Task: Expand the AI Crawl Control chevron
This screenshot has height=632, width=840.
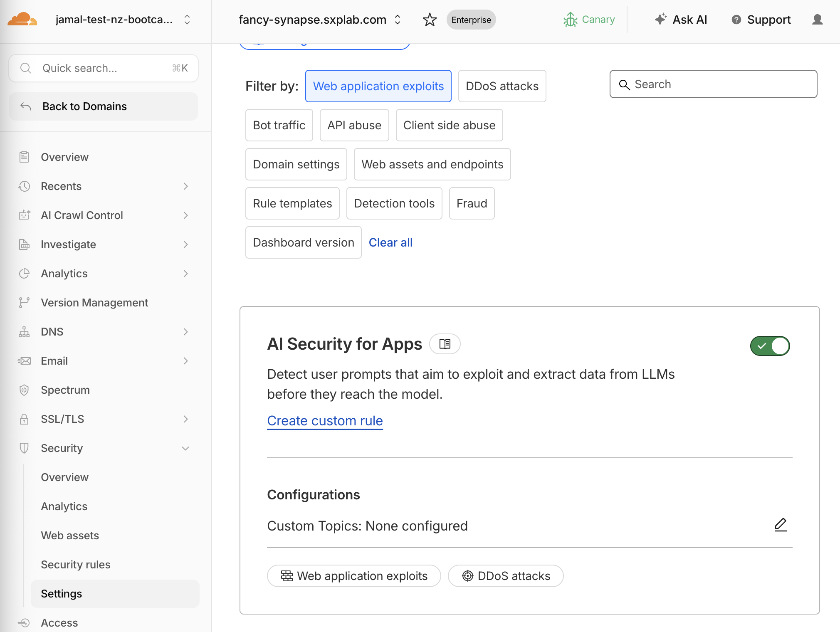Action: coord(185,215)
